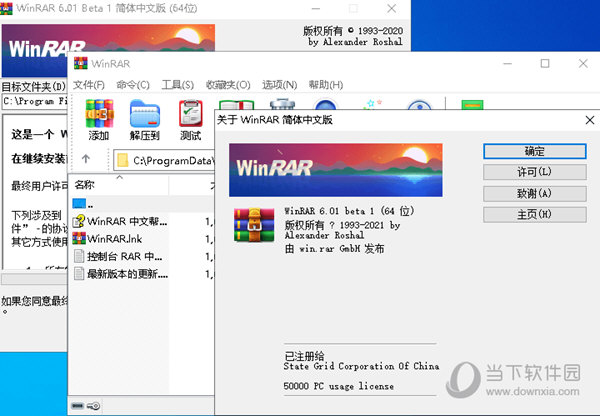600x416 pixels.
Task: Click the key icon in status bar
Action: pos(94,405)
